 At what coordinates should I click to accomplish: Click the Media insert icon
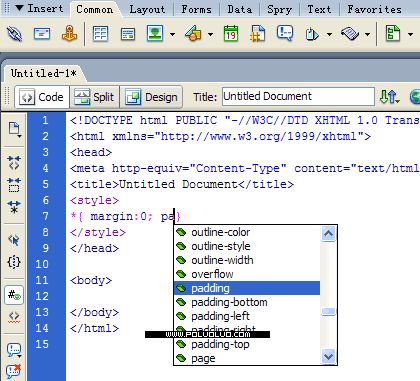pyautogui.click(x=193, y=34)
